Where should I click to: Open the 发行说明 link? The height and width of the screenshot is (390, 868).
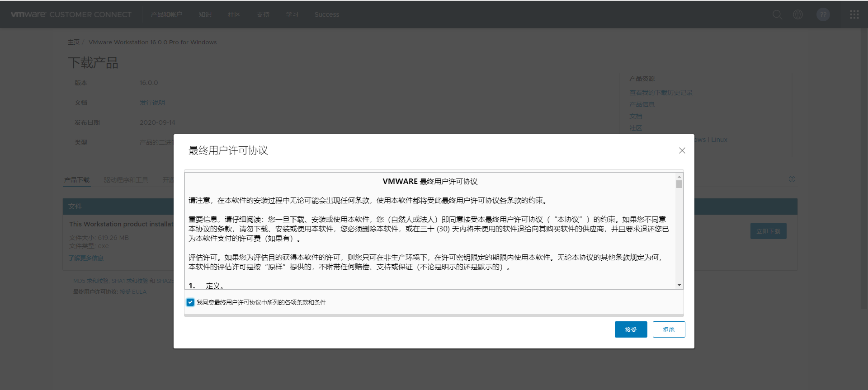(x=152, y=103)
